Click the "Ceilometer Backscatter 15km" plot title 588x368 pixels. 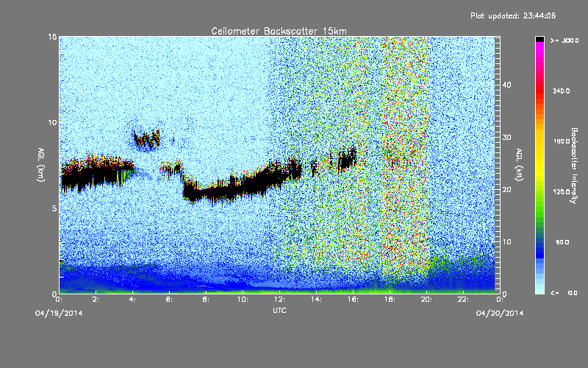tap(279, 31)
